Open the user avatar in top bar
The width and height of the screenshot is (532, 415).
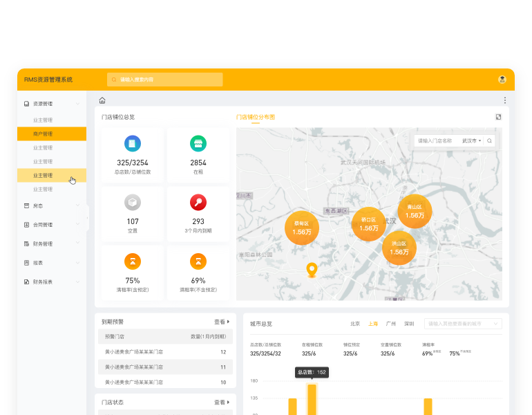coord(502,80)
